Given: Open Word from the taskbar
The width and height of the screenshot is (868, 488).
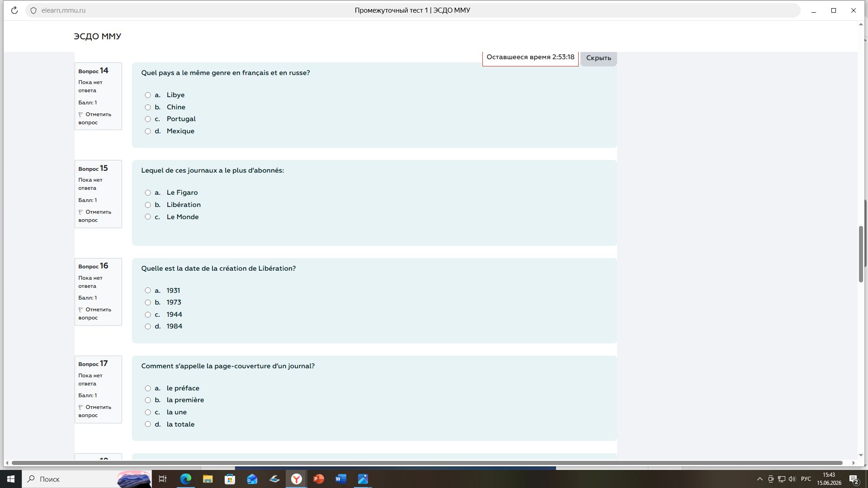Looking at the screenshot, I should [x=341, y=479].
